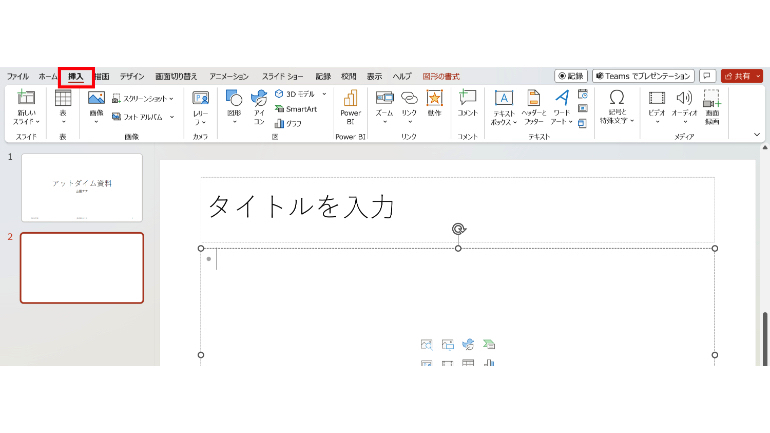
Task: Open the 画面切り替え transitions tab
Action: (x=176, y=77)
